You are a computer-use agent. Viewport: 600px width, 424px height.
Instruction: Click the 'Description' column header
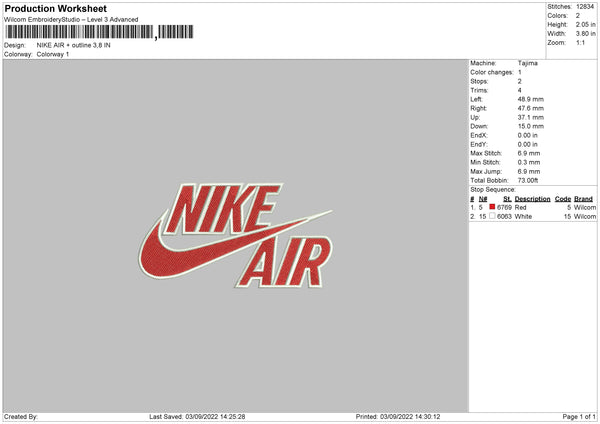(x=532, y=199)
